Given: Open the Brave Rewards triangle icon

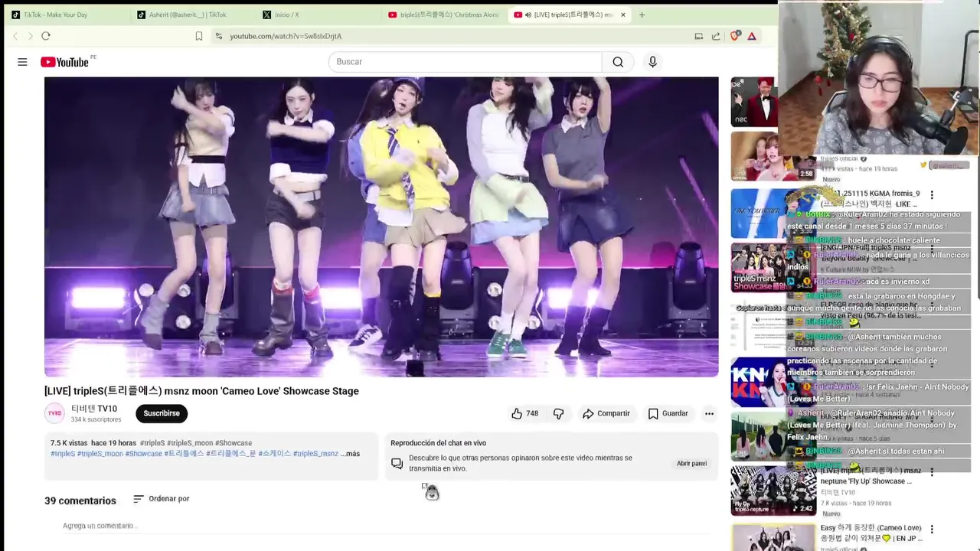Looking at the screenshot, I should click(x=752, y=36).
